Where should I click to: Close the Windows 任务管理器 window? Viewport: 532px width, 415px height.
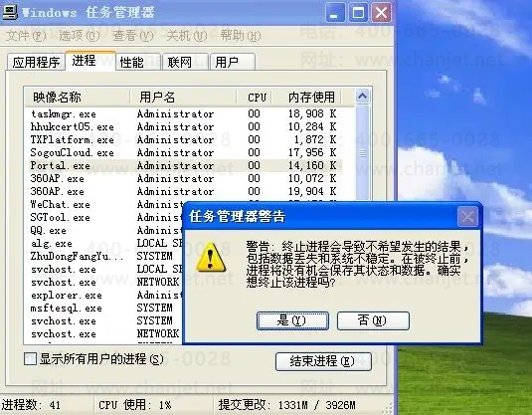click(x=382, y=13)
